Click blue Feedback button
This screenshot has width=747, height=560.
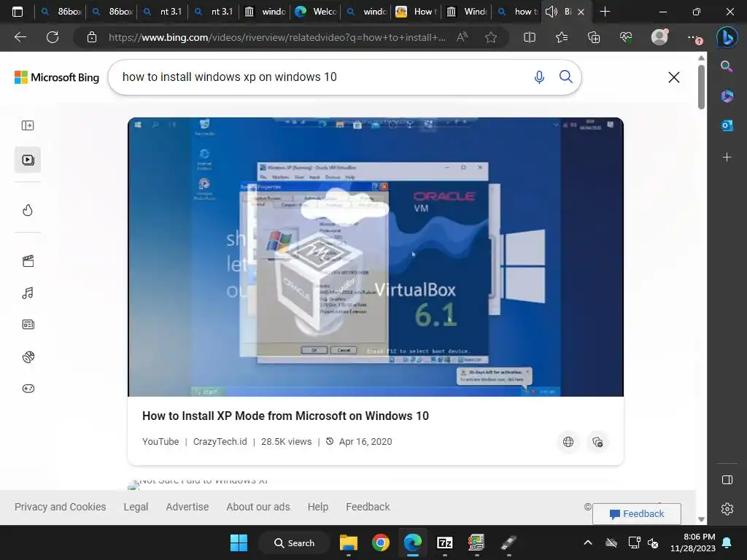(x=636, y=514)
